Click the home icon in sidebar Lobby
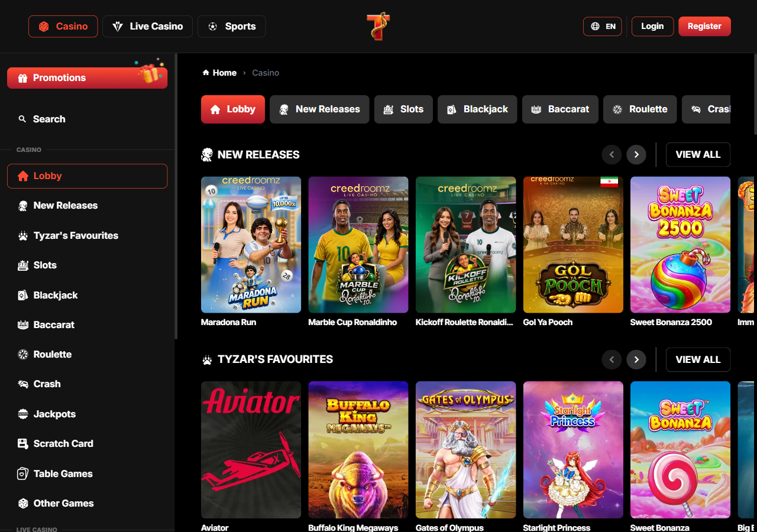Image resolution: width=757 pixels, height=532 pixels. (23, 176)
